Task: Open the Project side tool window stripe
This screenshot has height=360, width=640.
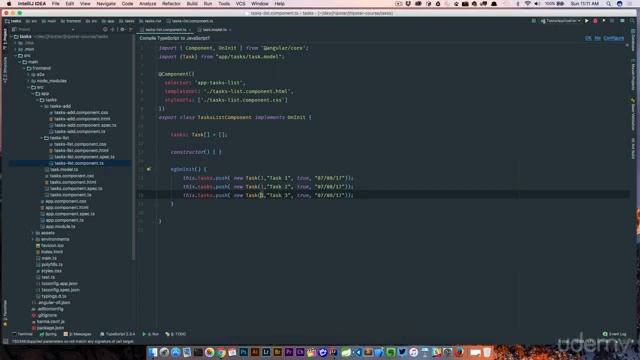Action: pos(5,39)
